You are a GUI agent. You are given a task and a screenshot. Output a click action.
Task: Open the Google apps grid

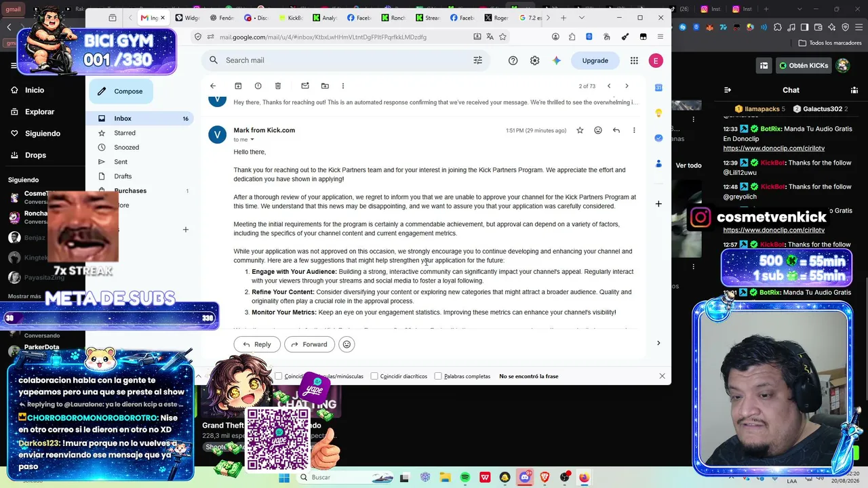pos(634,60)
